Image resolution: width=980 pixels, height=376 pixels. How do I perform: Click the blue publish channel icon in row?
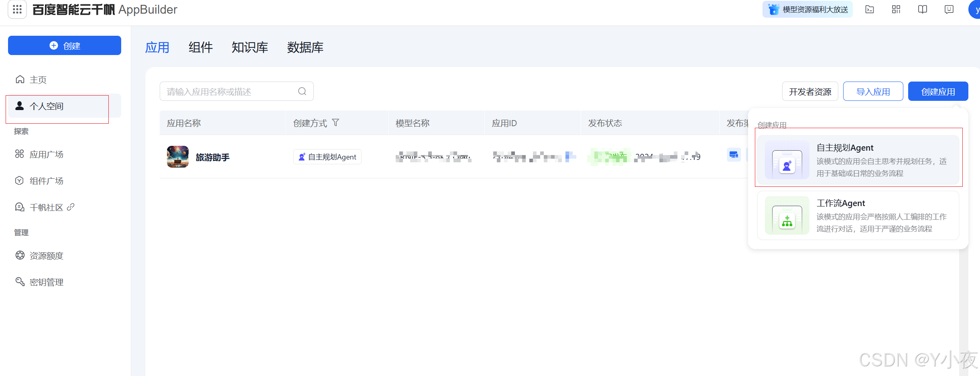click(734, 155)
